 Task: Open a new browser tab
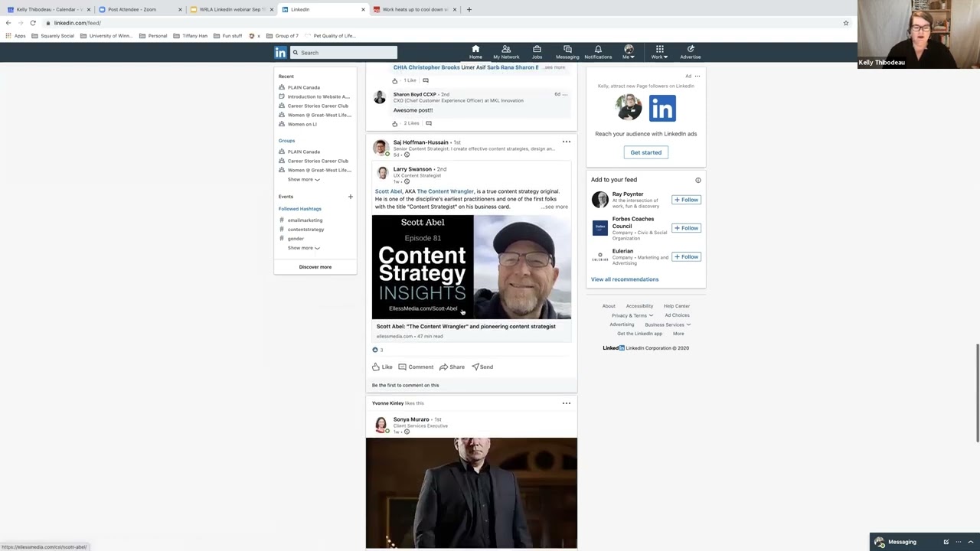(x=469, y=9)
